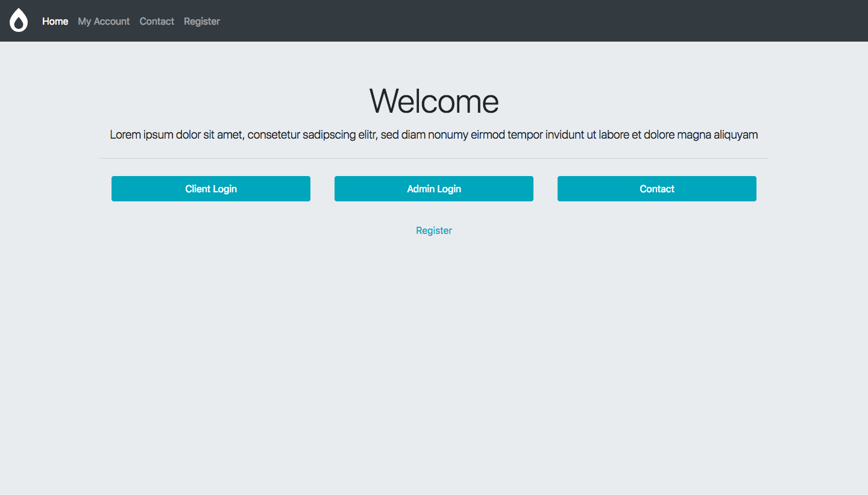Select Contact in the top navigation
Viewport: 868px width, 495px height.
click(x=157, y=21)
